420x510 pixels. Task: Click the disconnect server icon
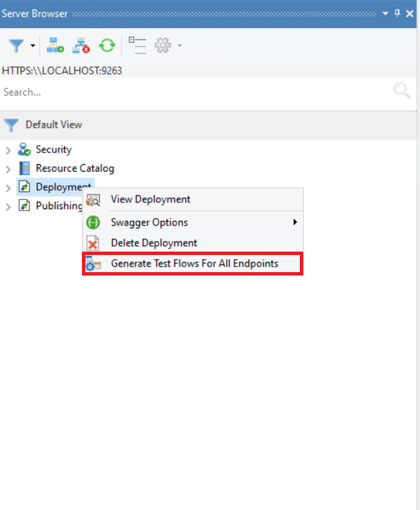pyautogui.click(x=81, y=46)
